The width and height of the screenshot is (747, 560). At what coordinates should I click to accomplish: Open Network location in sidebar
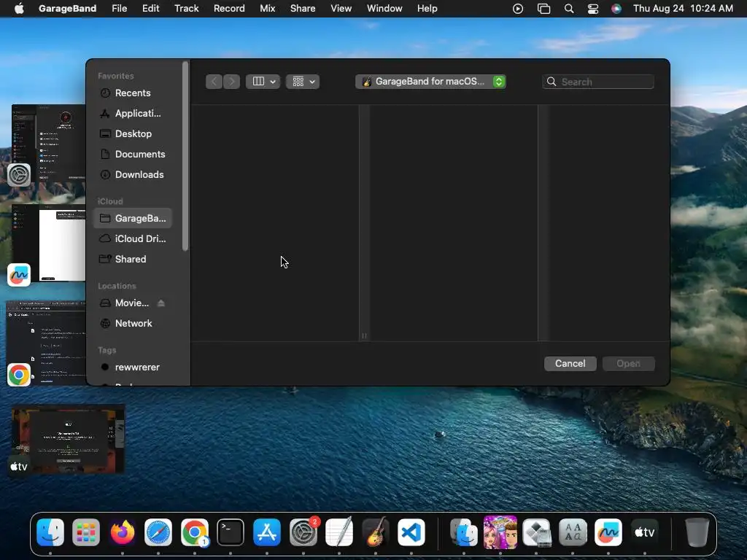133,323
